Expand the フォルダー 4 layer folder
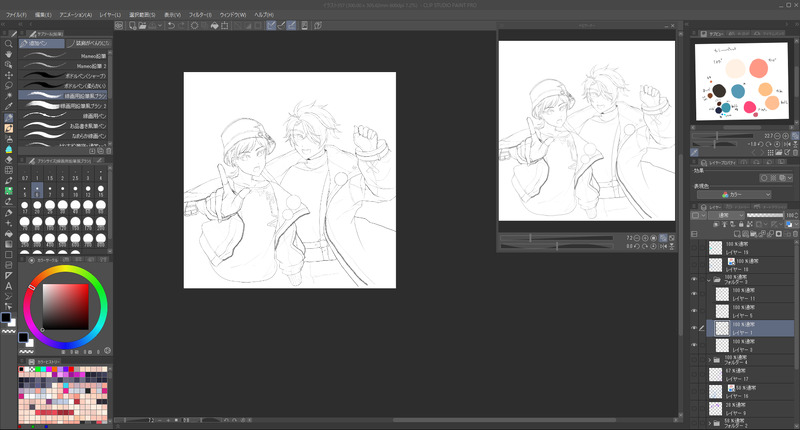This screenshot has height=430, width=800. tap(711, 358)
